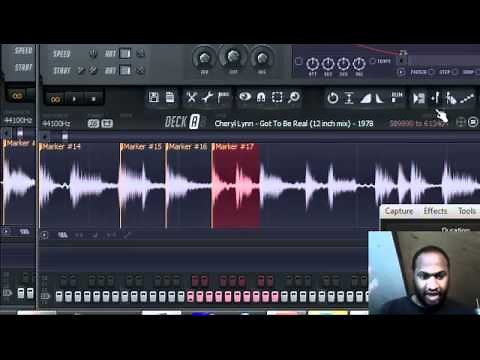Viewport: 480px width, 360px height.
Task: Click the circular arrow icon in toolbar
Action: coord(333,98)
